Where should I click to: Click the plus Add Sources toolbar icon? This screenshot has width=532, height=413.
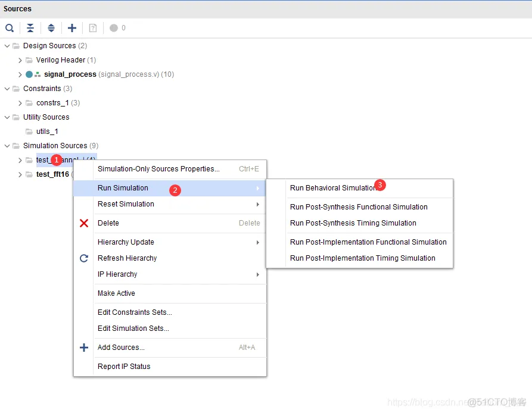(x=72, y=28)
